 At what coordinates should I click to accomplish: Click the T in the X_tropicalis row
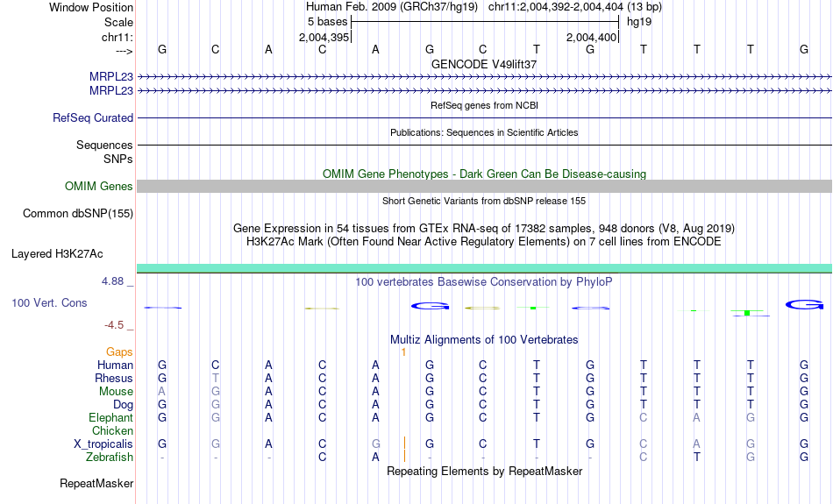537,444
